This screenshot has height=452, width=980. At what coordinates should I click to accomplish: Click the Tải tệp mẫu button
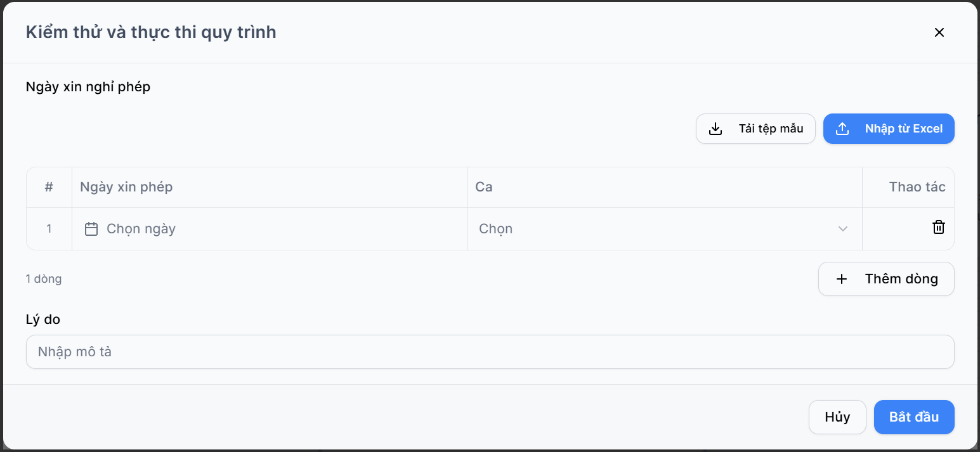point(755,129)
